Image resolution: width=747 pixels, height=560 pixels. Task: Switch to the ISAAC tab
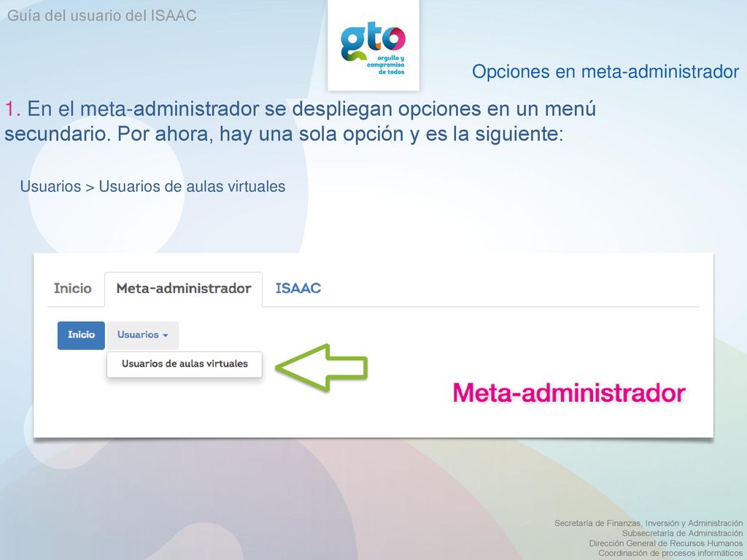click(x=298, y=289)
